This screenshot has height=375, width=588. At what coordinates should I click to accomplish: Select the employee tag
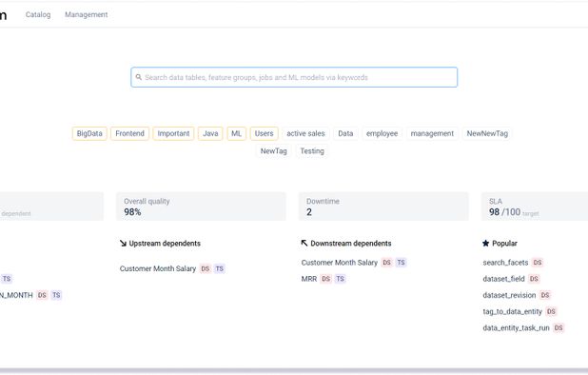pos(382,133)
